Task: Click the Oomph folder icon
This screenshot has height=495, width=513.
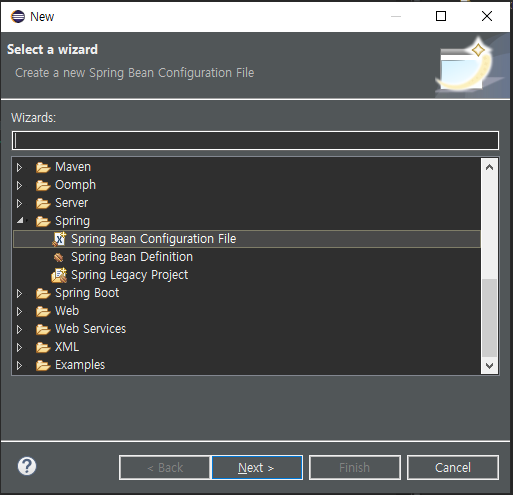Action: [x=43, y=185]
